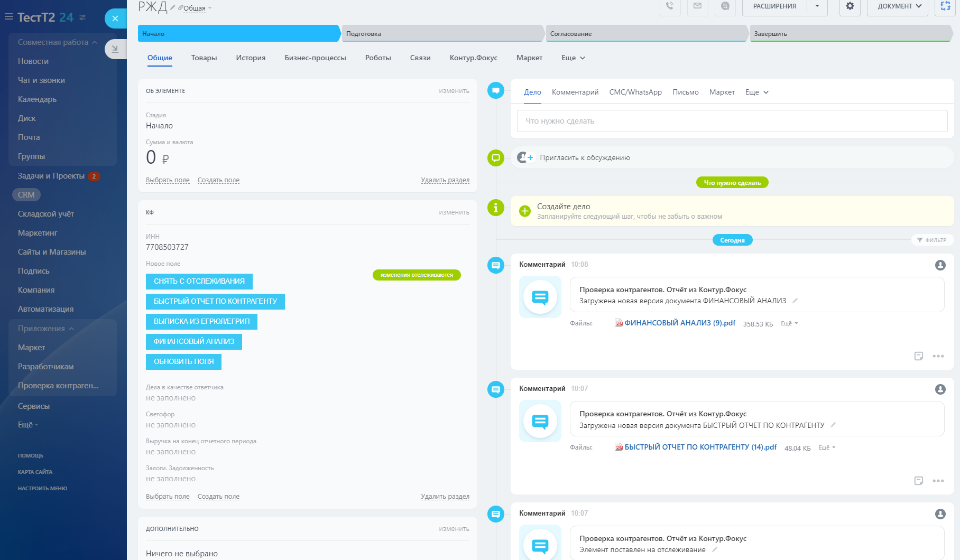Click the phone call icon in header
960x560 pixels.
click(670, 6)
